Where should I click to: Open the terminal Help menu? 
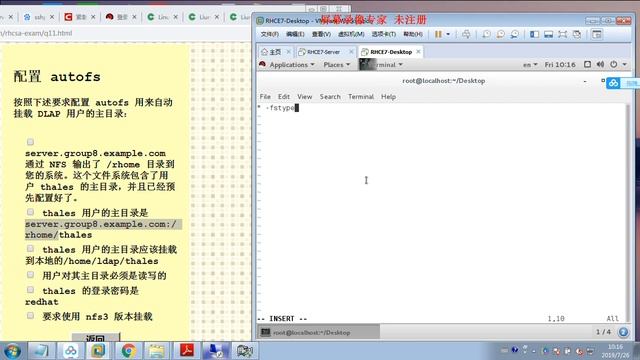point(388,97)
